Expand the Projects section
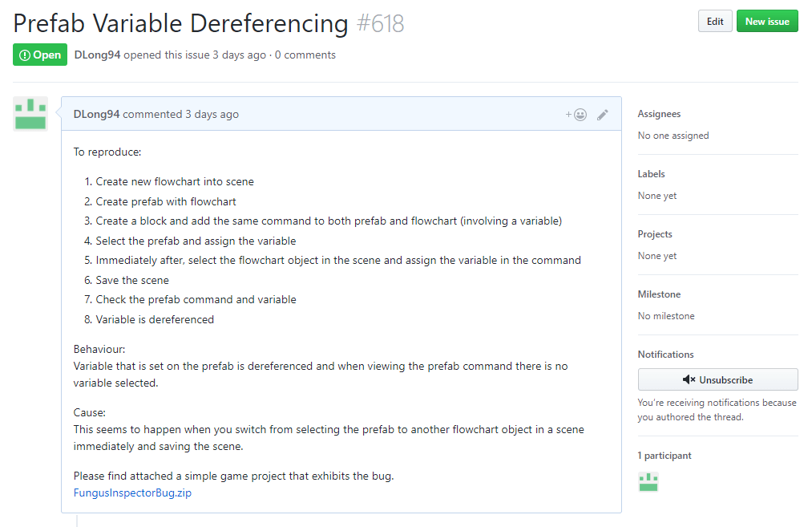812x527 pixels. 655,234
